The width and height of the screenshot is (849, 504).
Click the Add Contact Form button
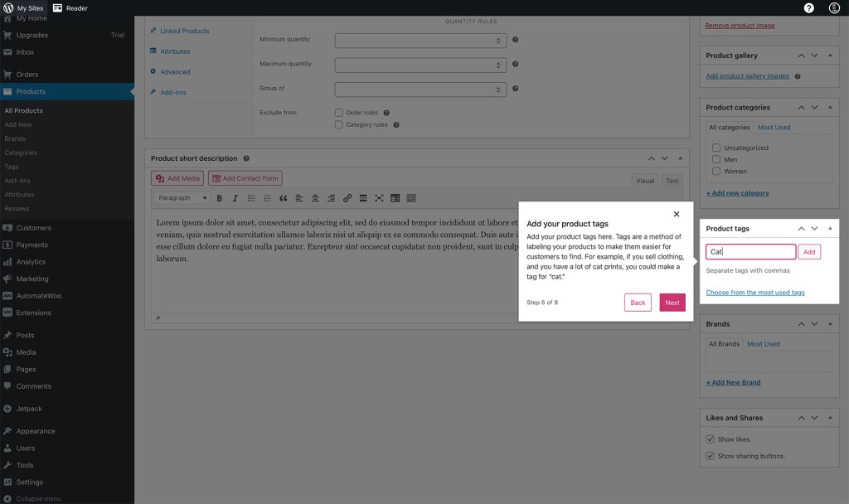click(245, 178)
